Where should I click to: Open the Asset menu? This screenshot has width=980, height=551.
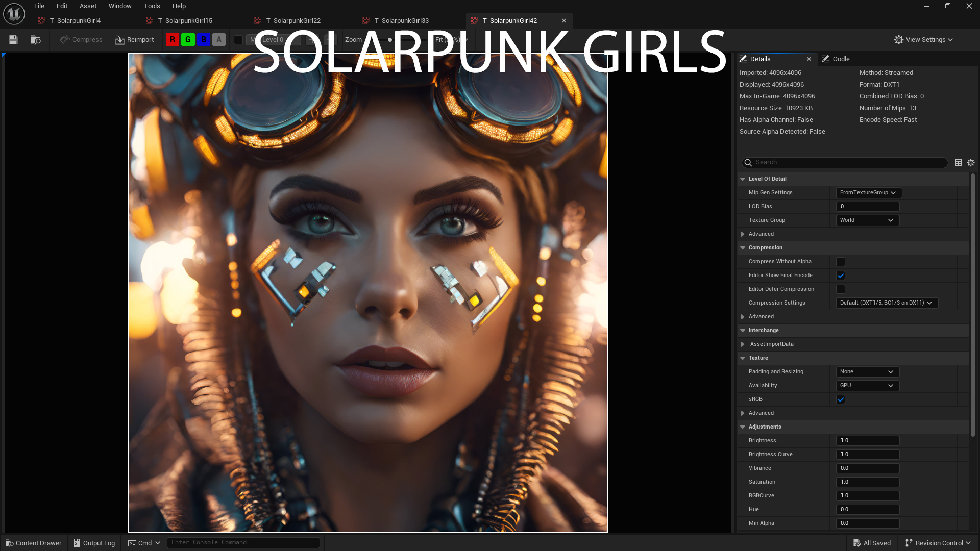(88, 6)
